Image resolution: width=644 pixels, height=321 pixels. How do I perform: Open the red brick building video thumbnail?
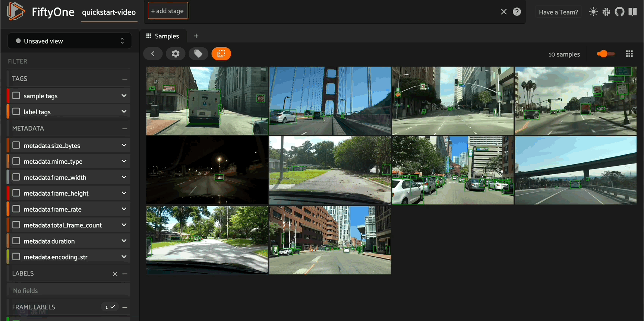pos(330,240)
